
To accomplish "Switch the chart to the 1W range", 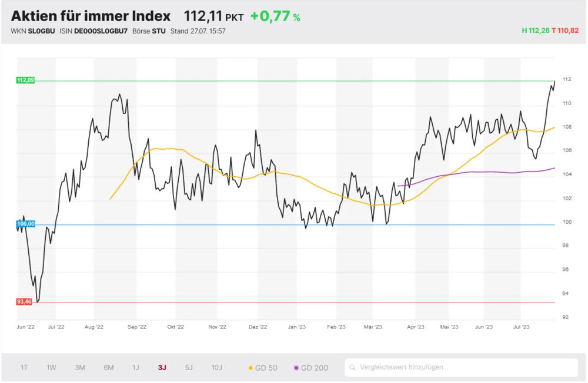I will [x=52, y=368].
